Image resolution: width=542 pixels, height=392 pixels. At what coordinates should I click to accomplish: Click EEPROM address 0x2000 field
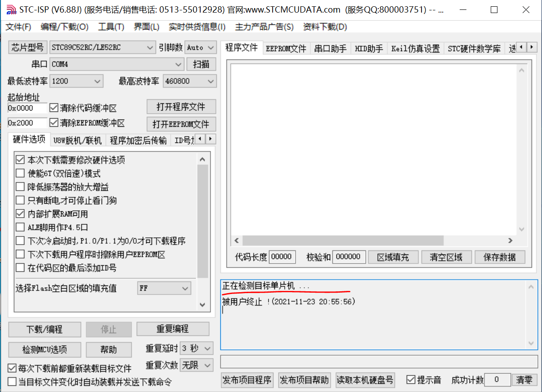(x=27, y=123)
